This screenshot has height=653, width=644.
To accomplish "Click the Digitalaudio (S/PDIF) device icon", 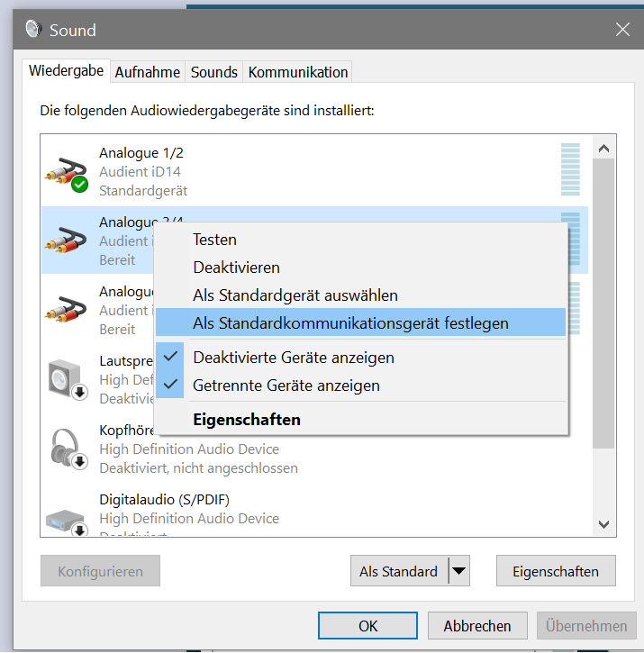I will click(x=66, y=519).
